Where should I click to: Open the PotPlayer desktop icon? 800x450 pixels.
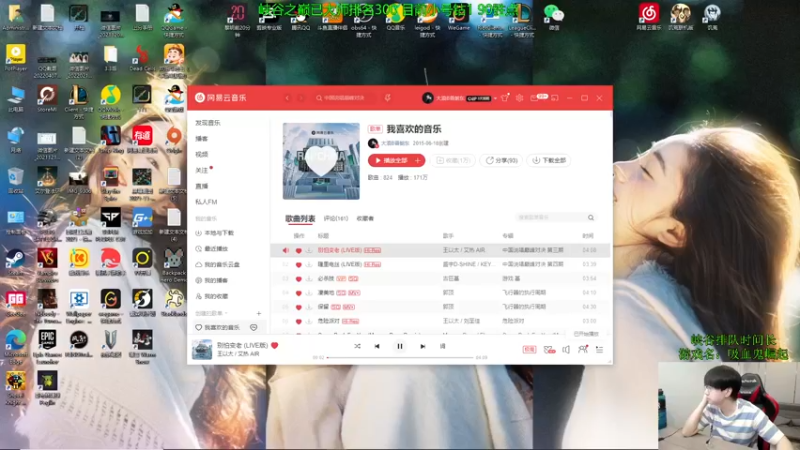[x=16, y=57]
